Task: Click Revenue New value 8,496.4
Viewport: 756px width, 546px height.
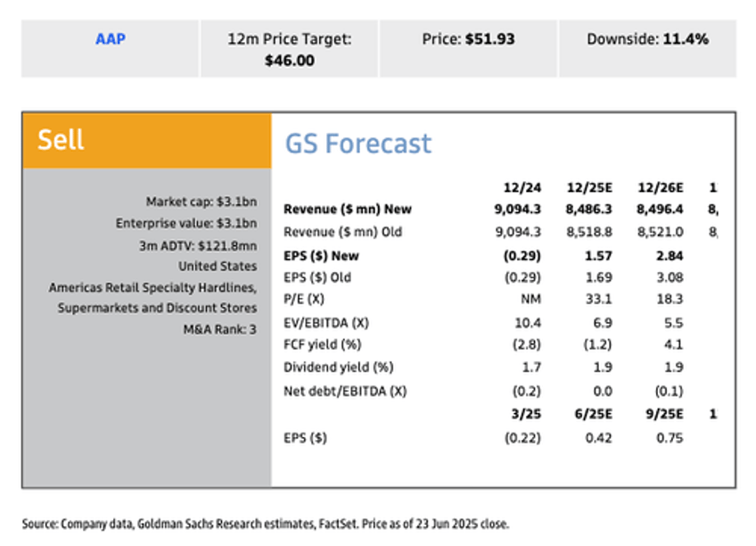Action: 660,210
